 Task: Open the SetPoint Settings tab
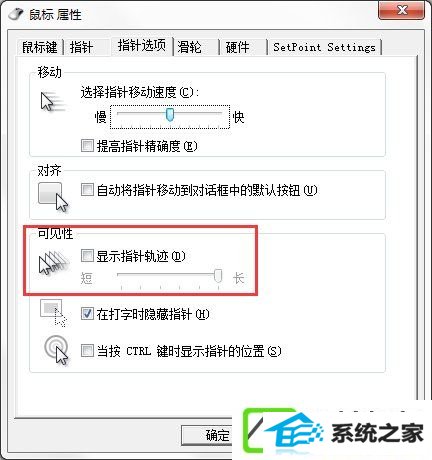[x=324, y=47]
